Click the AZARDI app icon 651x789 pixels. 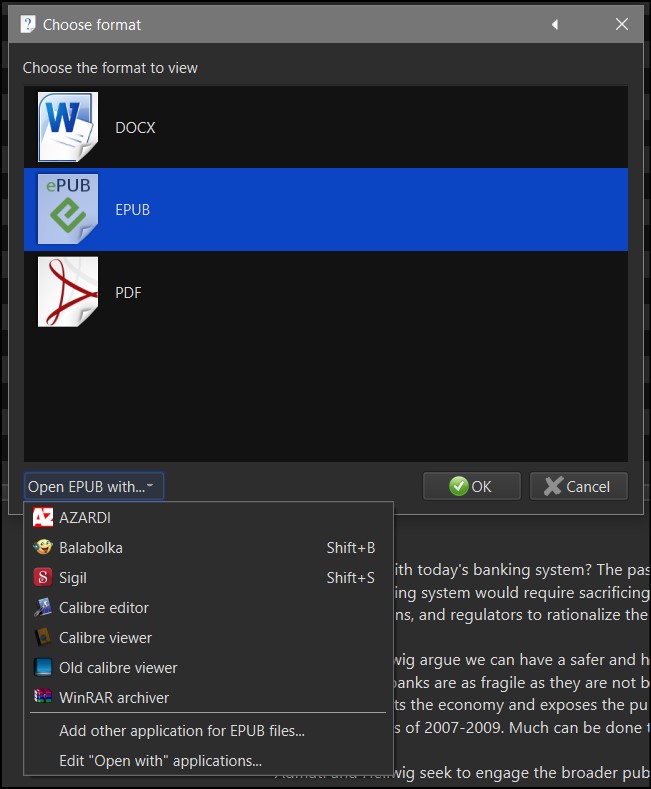point(43,517)
